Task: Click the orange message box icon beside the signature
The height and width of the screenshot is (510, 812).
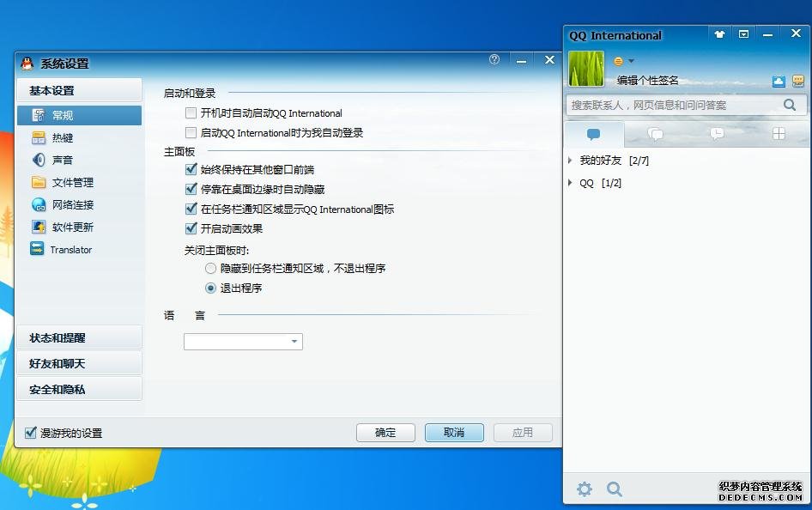Action: pyautogui.click(x=798, y=81)
